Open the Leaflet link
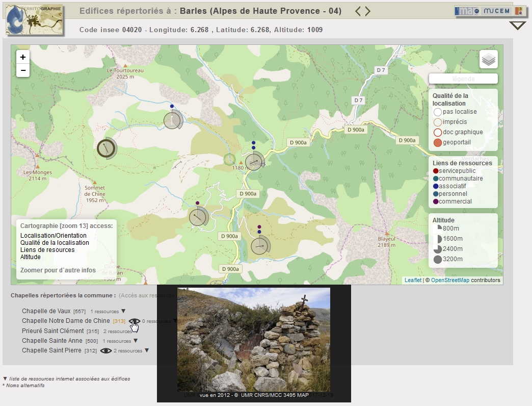 pyautogui.click(x=413, y=280)
